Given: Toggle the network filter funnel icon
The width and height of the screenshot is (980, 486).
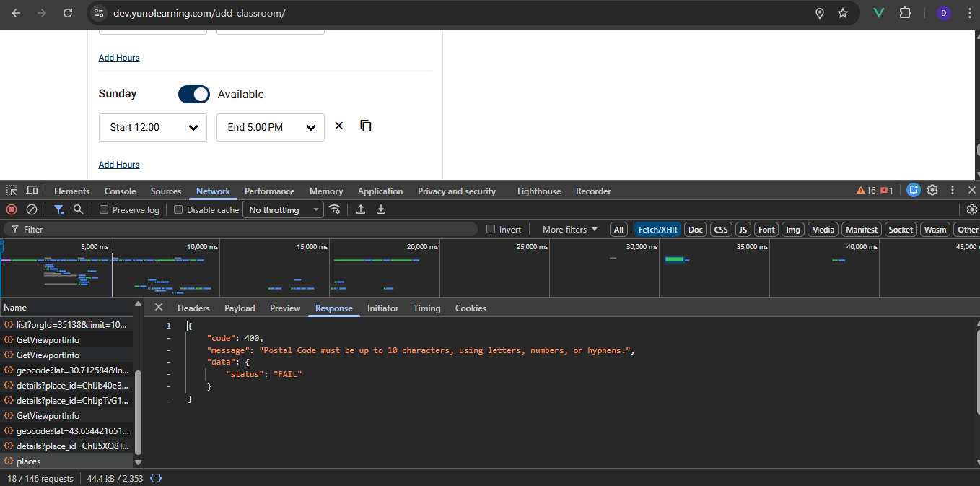Looking at the screenshot, I should 59,209.
